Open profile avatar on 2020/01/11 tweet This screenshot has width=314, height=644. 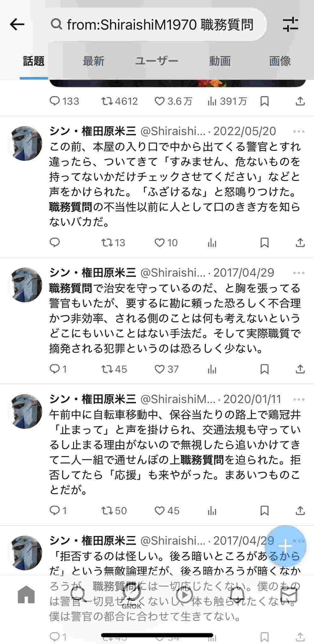[26, 411]
